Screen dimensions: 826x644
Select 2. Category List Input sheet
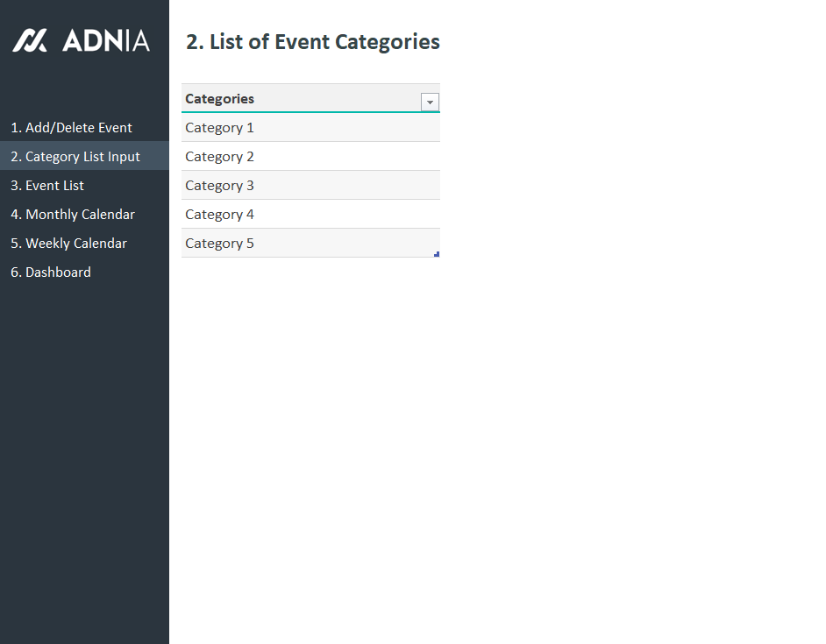[75, 157]
